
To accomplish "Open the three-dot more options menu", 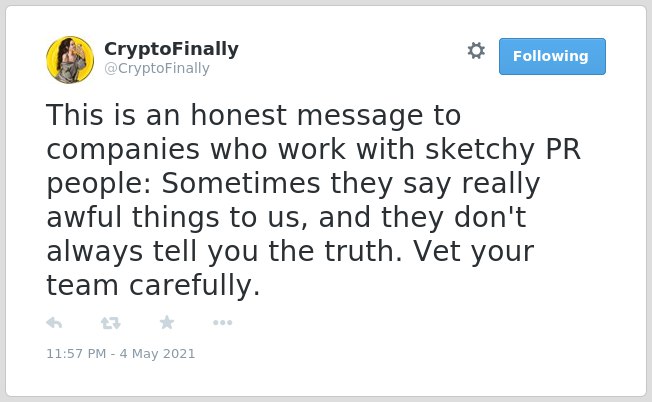I will click(x=222, y=323).
